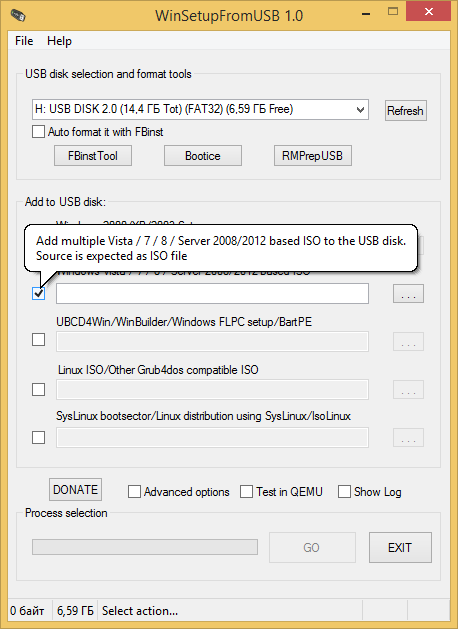The width and height of the screenshot is (458, 629).
Task: Launch FBinstTool
Action: point(93,156)
